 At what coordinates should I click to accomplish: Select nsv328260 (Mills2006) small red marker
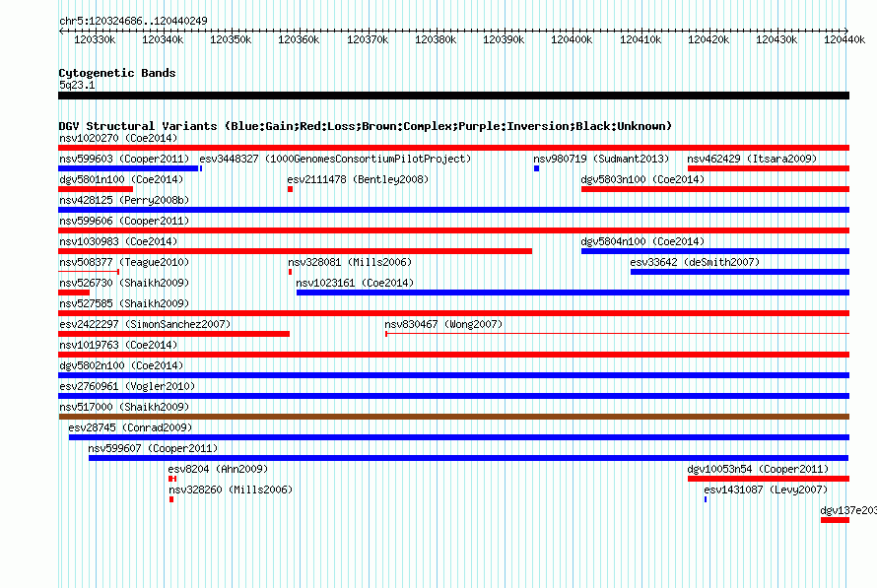(171, 499)
